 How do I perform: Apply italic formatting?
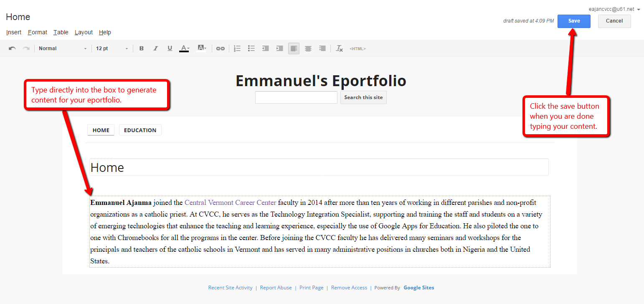click(x=156, y=48)
